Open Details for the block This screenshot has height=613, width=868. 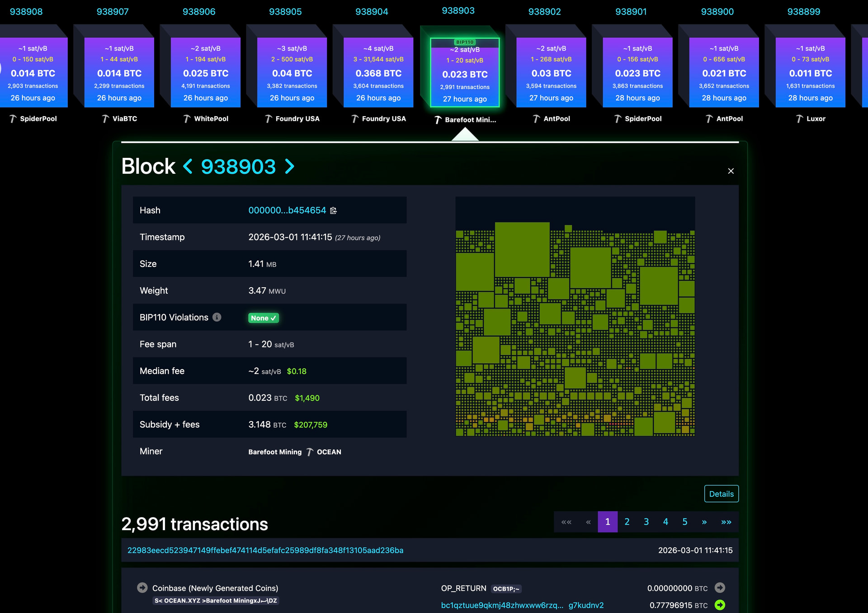pyautogui.click(x=721, y=494)
